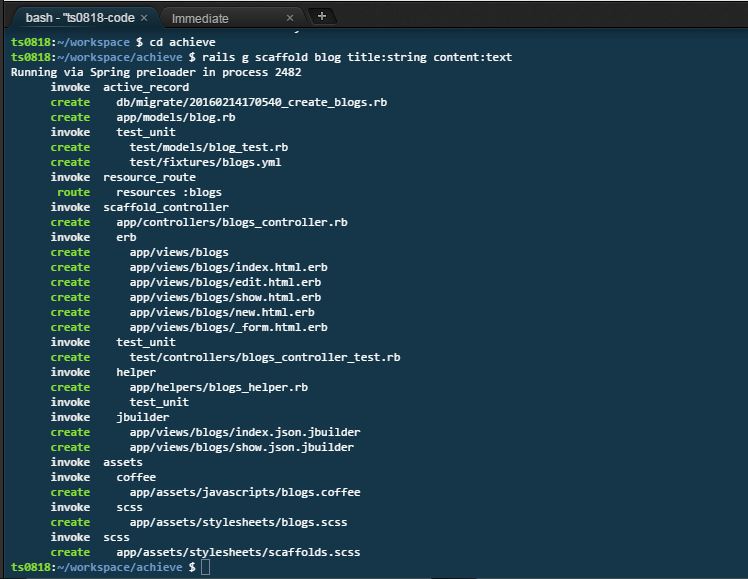The width and height of the screenshot is (748, 579).
Task: Click test/models/blog_test.rb path
Action: pyautogui.click(x=208, y=147)
